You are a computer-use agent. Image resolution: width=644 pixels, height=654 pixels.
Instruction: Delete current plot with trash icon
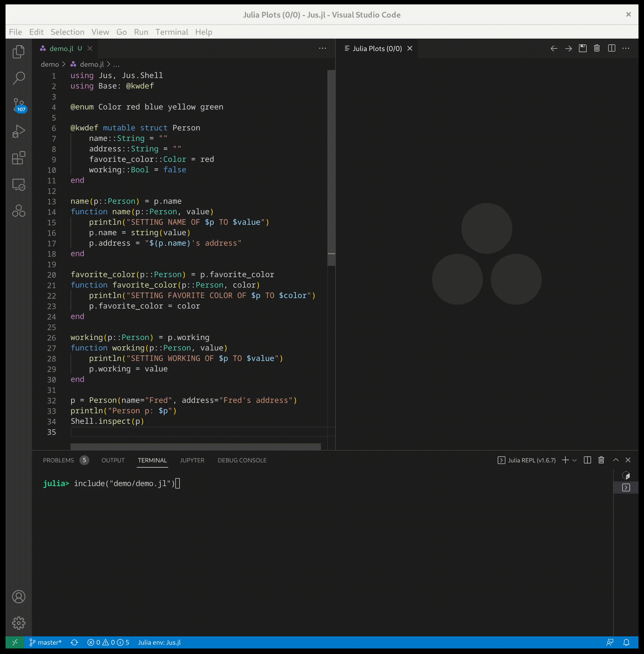(x=597, y=48)
